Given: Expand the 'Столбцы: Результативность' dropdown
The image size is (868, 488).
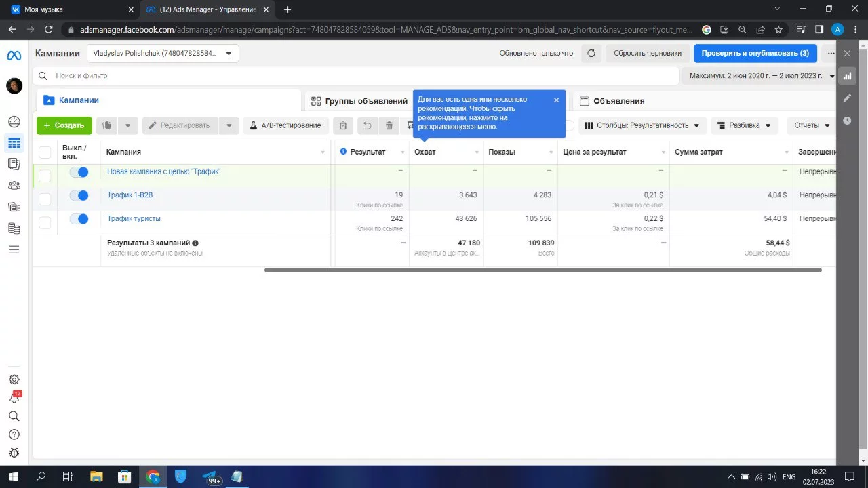Looking at the screenshot, I should [642, 125].
